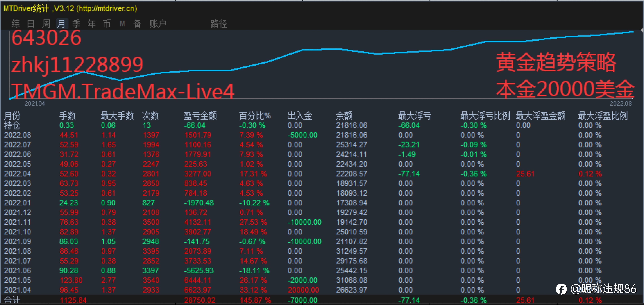Open the 账户 account tab
Screen dimensions: 644x305
(158, 24)
